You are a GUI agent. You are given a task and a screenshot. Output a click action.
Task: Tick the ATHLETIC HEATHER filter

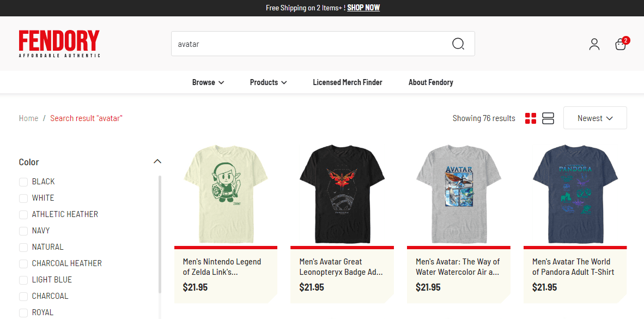pos(23,214)
